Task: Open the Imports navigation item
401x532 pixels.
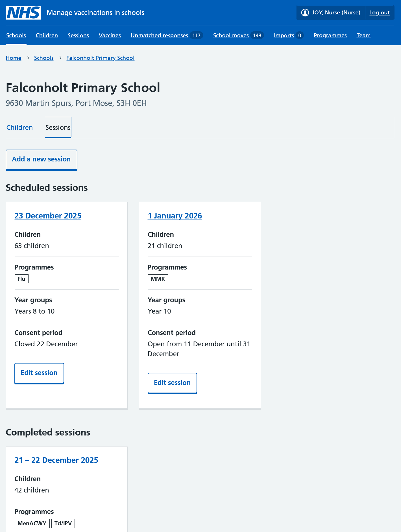Action: (284, 35)
